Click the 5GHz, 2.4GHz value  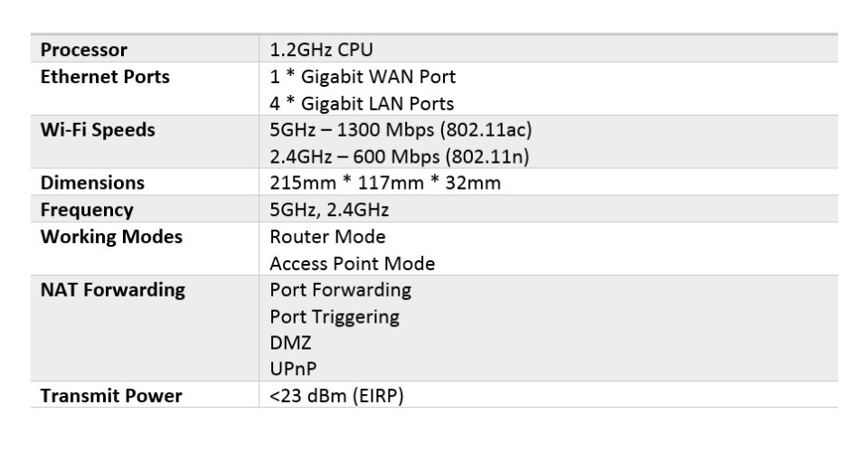point(329,210)
